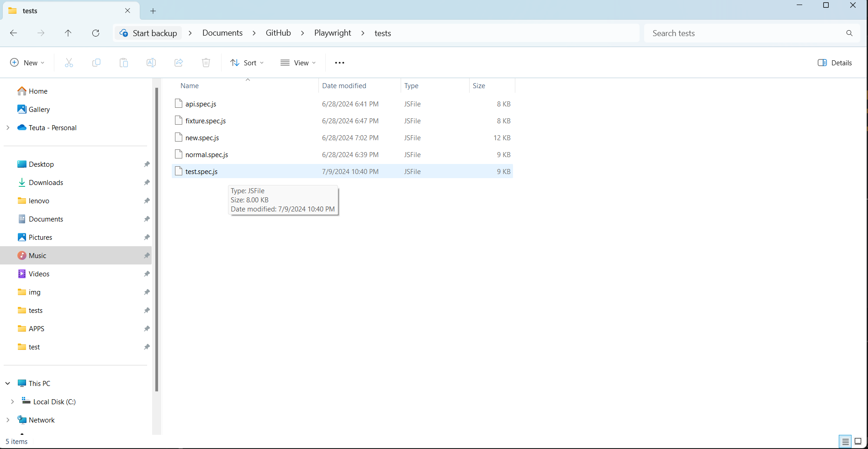868x449 pixels.
Task: Navigate to Documents breadcrumb
Action: point(222,33)
